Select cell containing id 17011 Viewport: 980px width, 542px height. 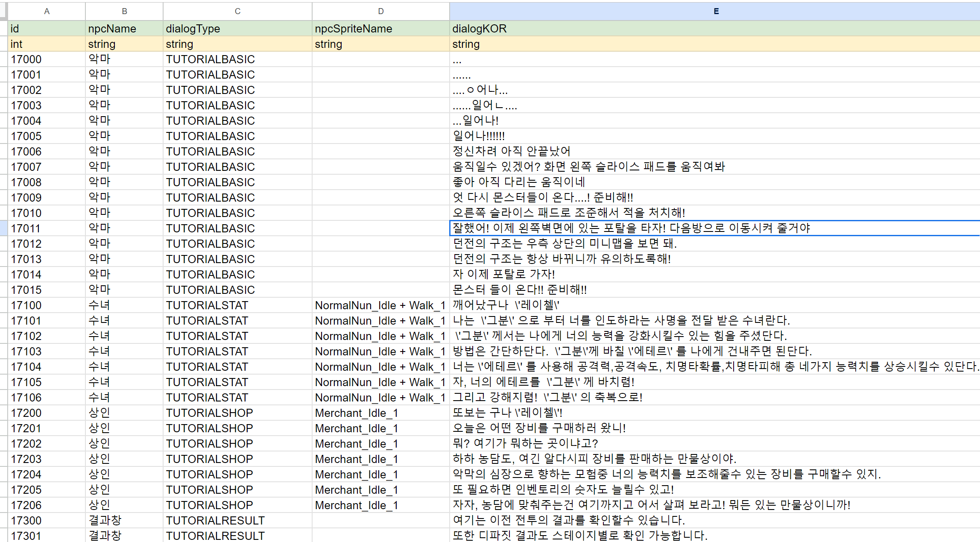26,229
